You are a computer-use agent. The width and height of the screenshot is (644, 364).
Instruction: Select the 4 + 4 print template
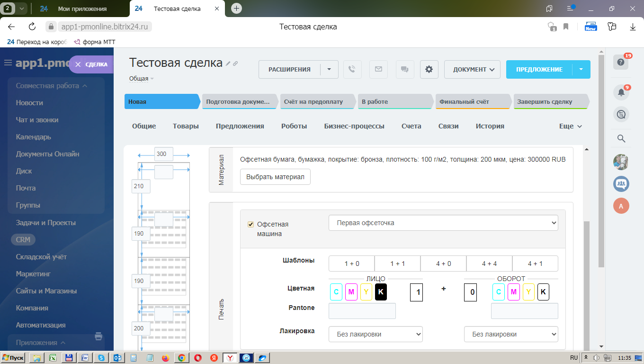click(x=489, y=264)
